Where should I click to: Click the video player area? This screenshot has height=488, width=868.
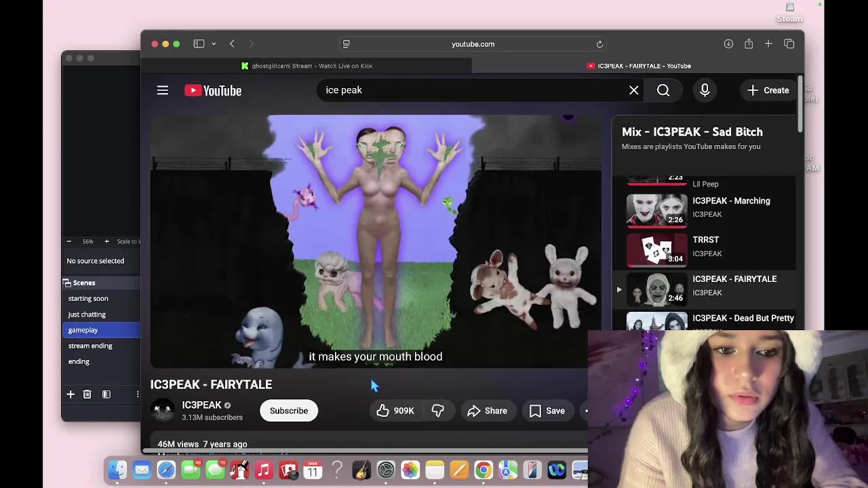[x=376, y=241]
